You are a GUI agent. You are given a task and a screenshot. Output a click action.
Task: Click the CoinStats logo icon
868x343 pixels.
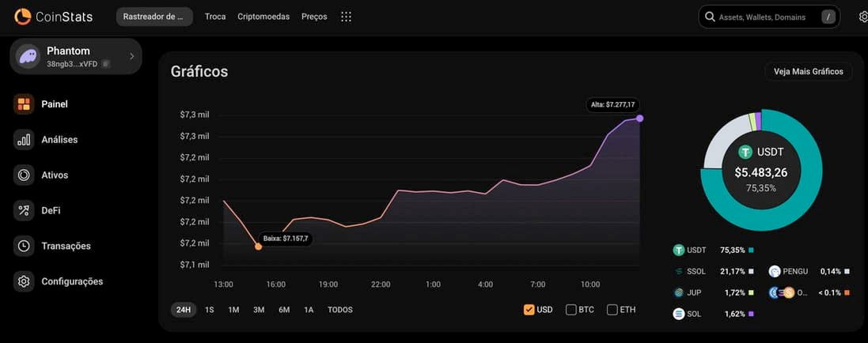click(22, 16)
